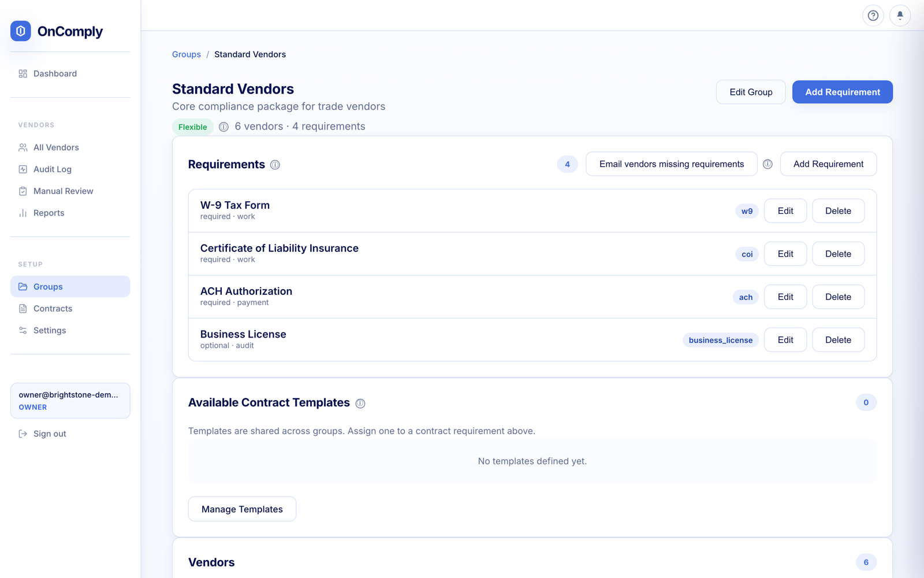Click the help question mark icon
Viewport: 924px width, 578px height.
coord(873,16)
